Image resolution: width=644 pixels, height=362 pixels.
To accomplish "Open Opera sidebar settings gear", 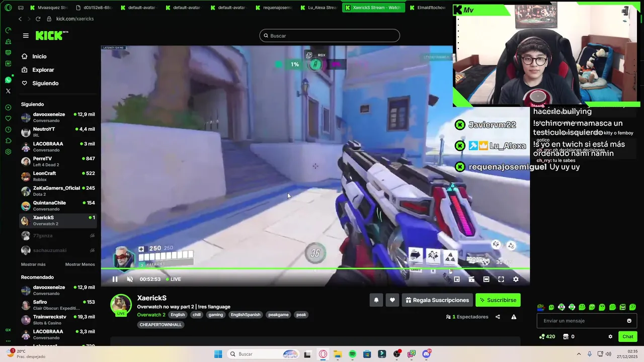I will (x=8, y=151).
